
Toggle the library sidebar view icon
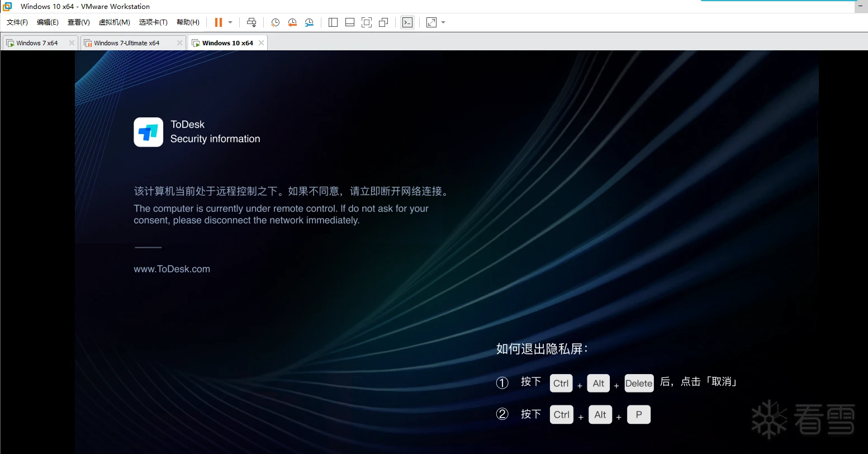click(333, 22)
